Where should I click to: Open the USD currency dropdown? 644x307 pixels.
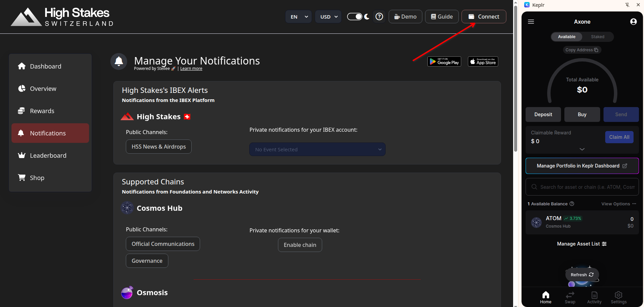coord(328,17)
